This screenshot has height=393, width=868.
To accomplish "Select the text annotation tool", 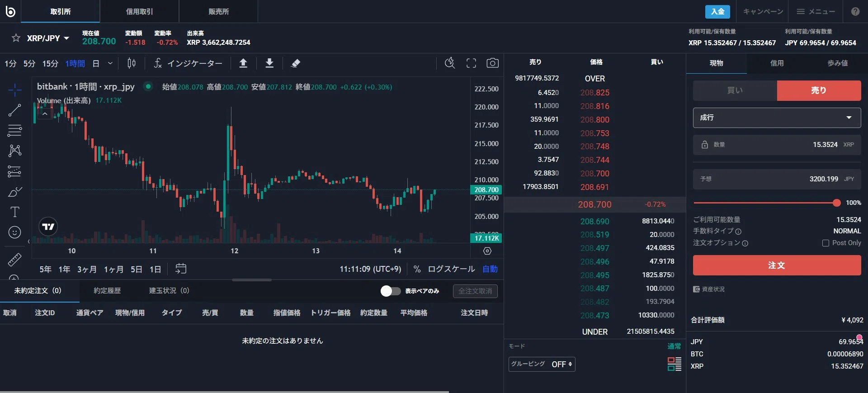I will pos(14,212).
